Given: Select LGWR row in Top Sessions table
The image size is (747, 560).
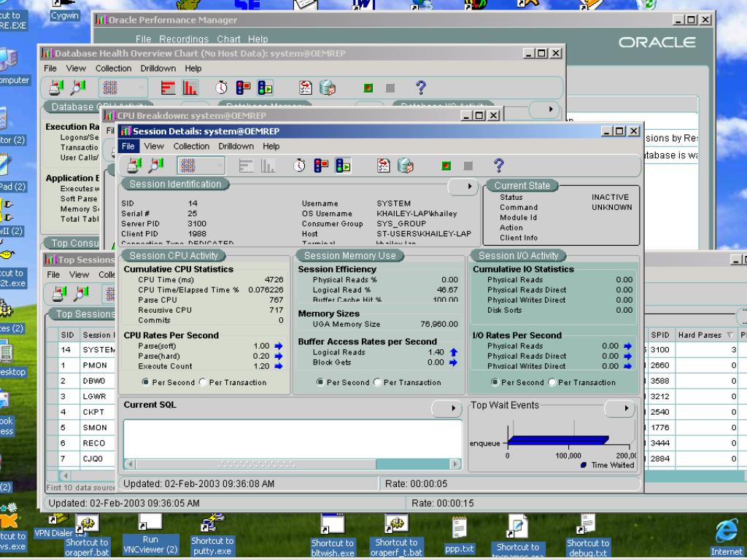Looking at the screenshot, I should pyautogui.click(x=94, y=396).
